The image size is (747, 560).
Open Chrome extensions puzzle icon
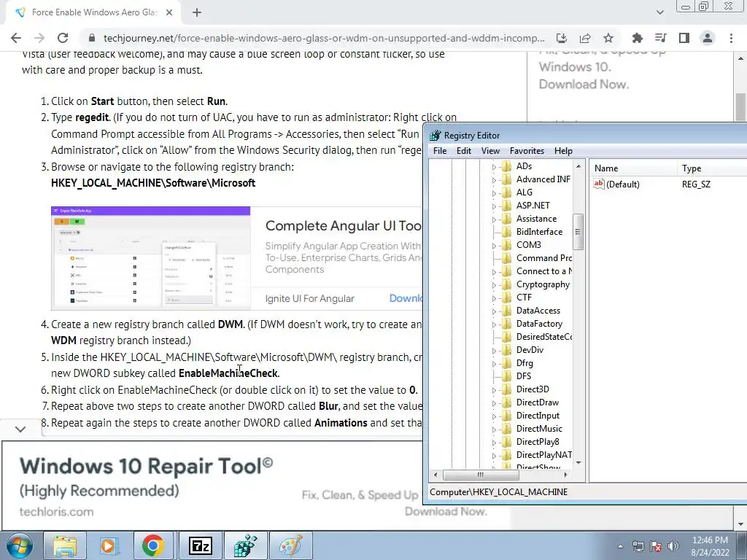pyautogui.click(x=637, y=38)
